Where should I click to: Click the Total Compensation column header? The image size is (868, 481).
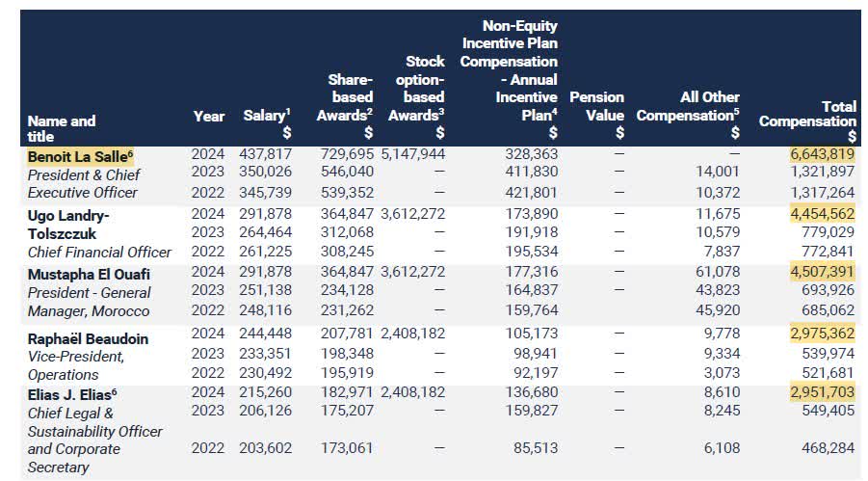coord(807,121)
